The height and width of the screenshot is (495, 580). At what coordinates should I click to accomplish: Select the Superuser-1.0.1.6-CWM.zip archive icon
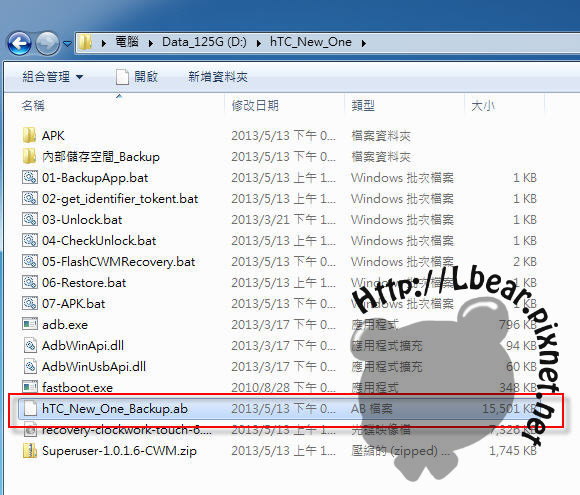coord(30,451)
